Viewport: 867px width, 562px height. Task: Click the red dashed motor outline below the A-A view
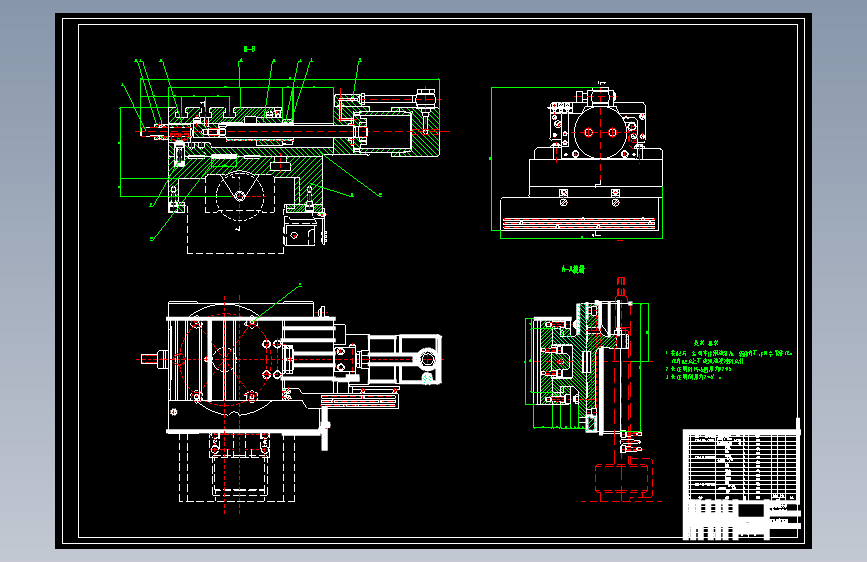point(624,478)
